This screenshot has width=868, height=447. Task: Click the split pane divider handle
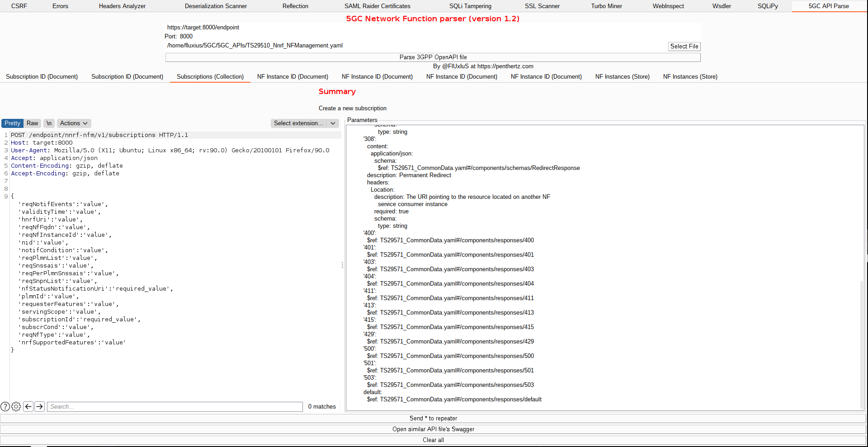342,265
